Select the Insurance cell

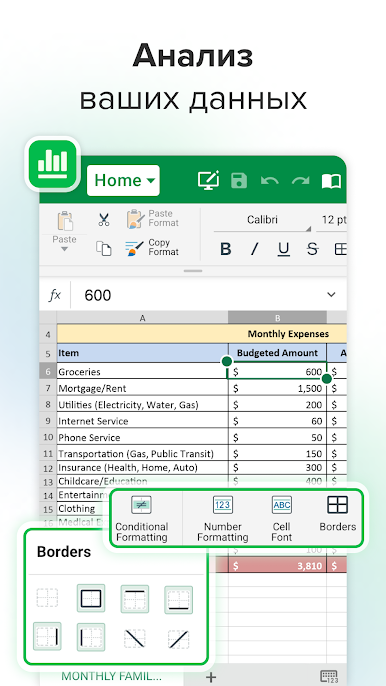[143, 467]
